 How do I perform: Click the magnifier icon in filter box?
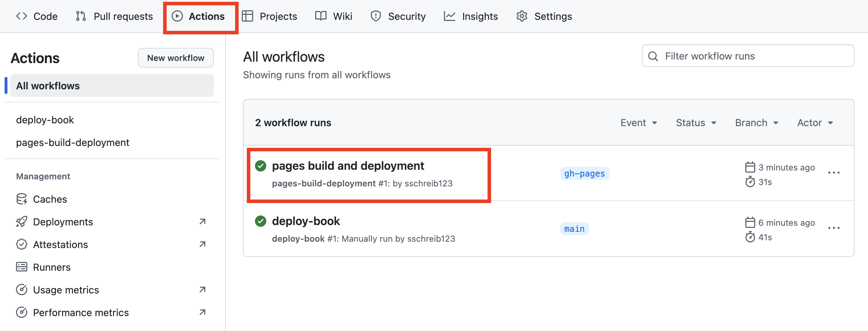coord(653,56)
